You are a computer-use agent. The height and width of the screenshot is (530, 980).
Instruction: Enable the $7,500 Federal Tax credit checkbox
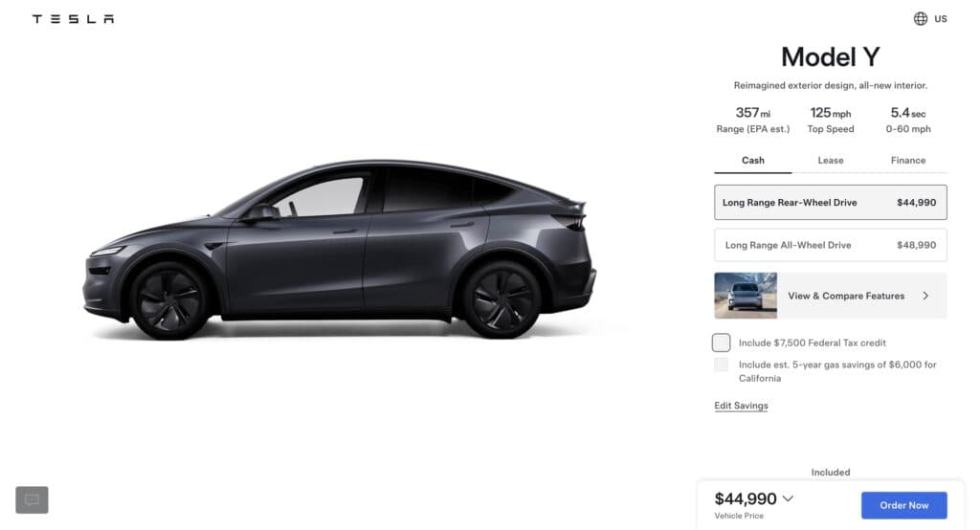click(721, 342)
